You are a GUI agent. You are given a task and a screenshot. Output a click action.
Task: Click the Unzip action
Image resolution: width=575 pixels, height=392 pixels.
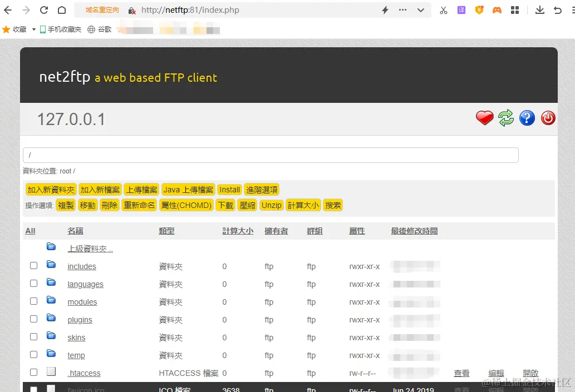tap(272, 205)
